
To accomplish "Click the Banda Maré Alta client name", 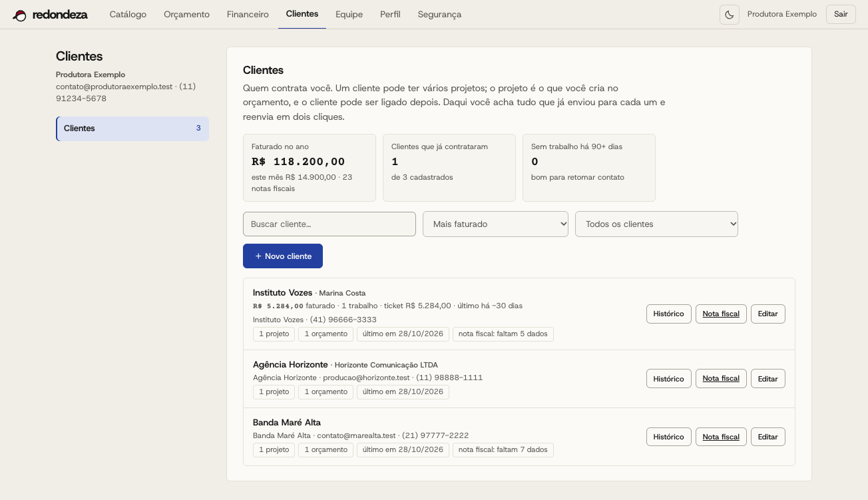I will coord(287,423).
